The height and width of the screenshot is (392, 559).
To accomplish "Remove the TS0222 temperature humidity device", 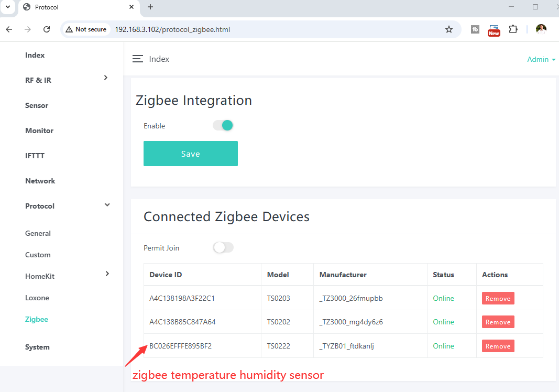I will coord(498,346).
